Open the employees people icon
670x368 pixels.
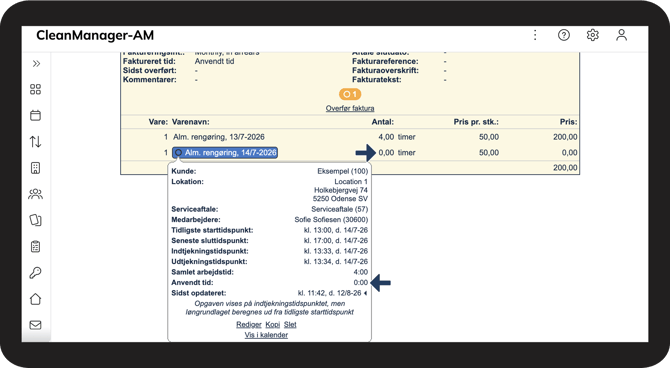[35, 194]
